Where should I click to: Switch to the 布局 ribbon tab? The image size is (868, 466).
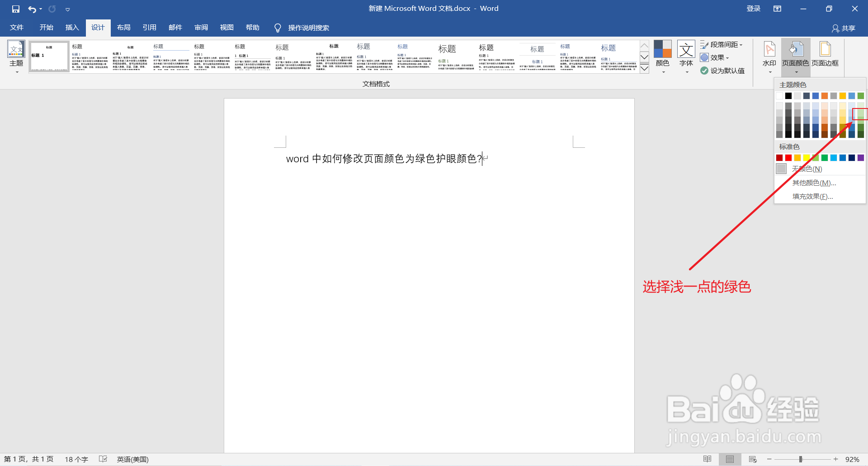[123, 28]
